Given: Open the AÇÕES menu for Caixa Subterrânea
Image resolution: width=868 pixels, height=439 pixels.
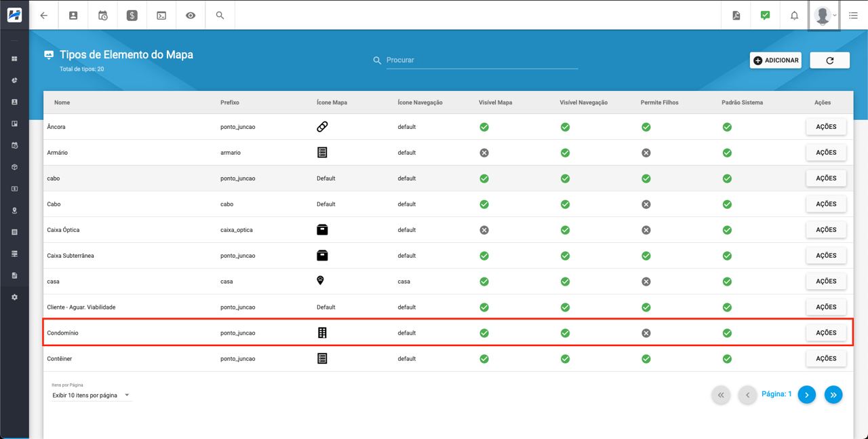Looking at the screenshot, I should tap(826, 256).
